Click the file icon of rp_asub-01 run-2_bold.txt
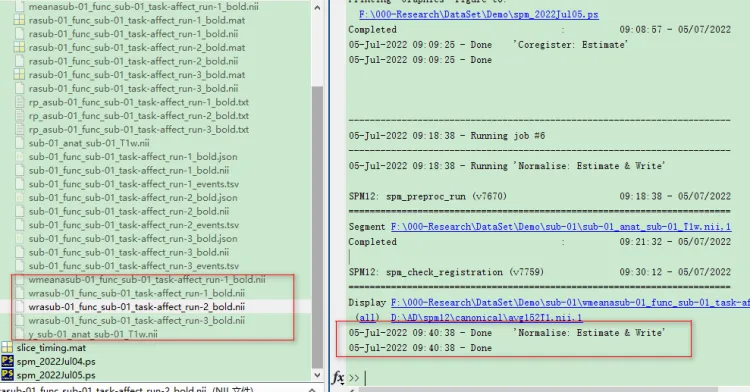The image size is (750, 392). pos(19,116)
